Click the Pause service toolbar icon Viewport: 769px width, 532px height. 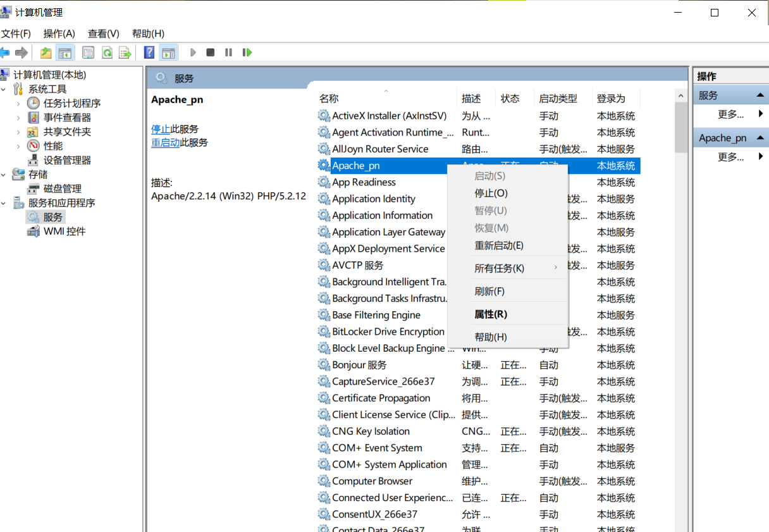(x=228, y=53)
